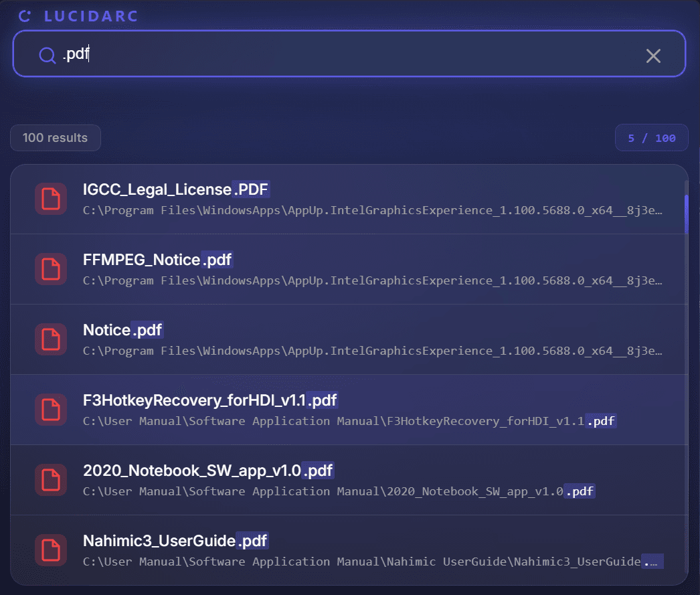Viewport: 700px width, 595px height.
Task: Click the path under Notice.pdf
Action: coord(373,351)
